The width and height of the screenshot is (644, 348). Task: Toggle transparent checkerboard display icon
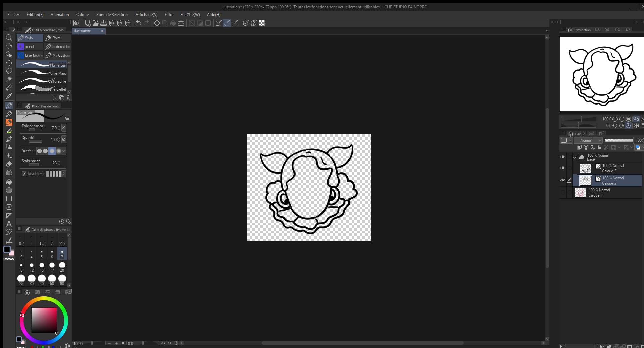[262, 23]
